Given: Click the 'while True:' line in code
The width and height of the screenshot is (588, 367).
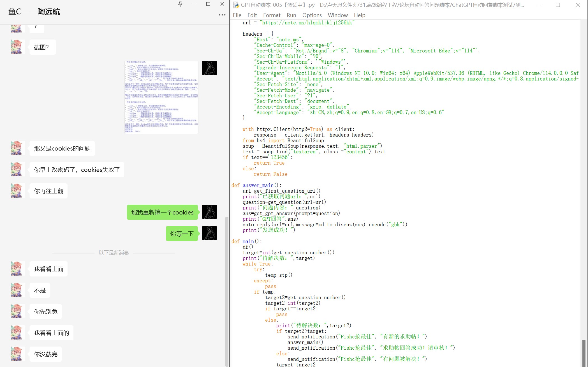Looking at the screenshot, I should [258, 264].
